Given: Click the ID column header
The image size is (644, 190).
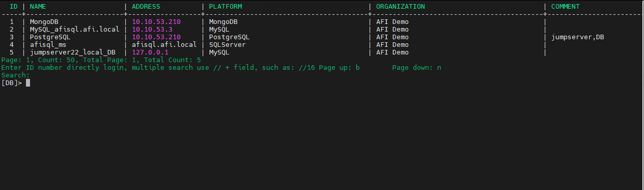Looking at the screenshot, I should coord(14,7).
